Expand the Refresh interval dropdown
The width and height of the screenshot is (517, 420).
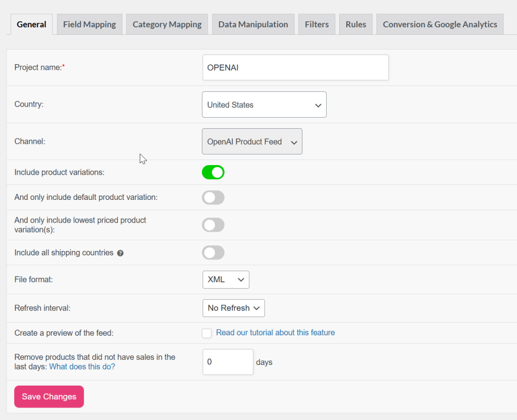pos(233,308)
